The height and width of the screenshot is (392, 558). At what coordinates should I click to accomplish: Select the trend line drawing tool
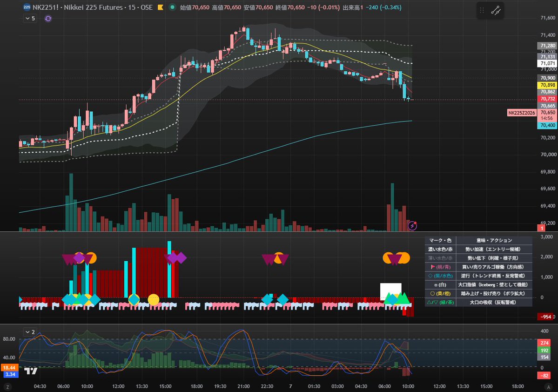click(x=496, y=11)
